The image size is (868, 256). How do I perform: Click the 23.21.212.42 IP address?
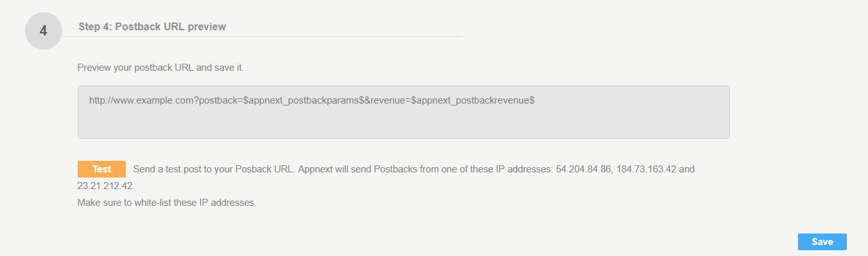coord(105,186)
